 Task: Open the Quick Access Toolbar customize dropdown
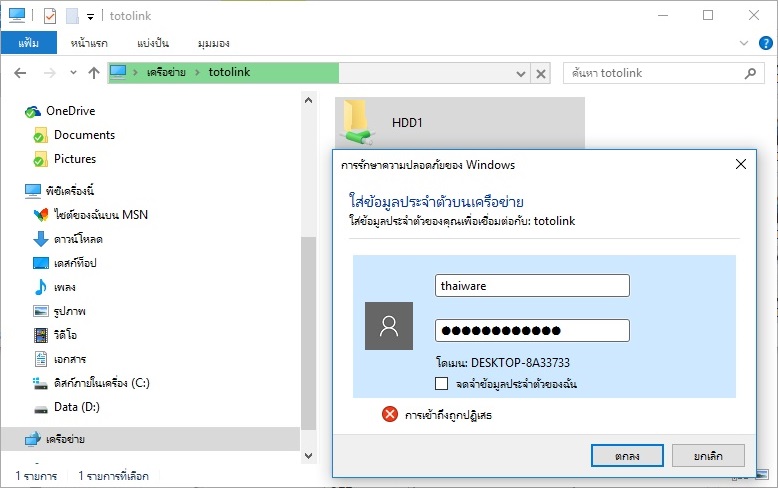[90, 17]
